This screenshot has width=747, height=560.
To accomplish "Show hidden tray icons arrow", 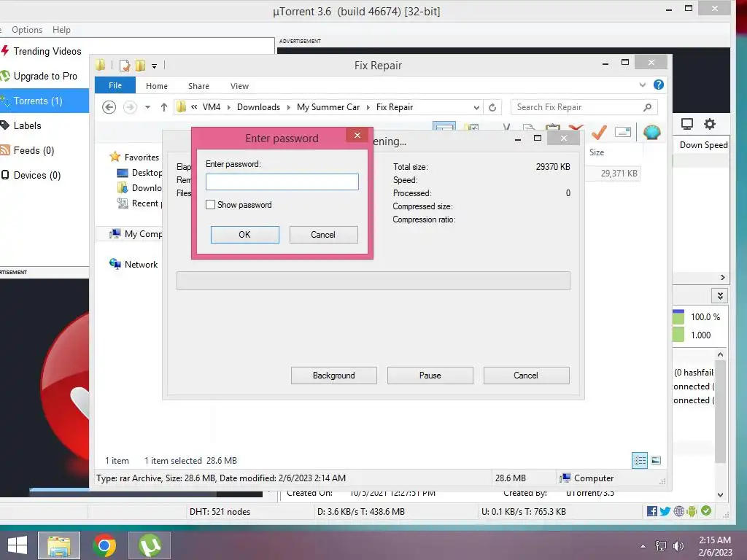I will point(643,546).
